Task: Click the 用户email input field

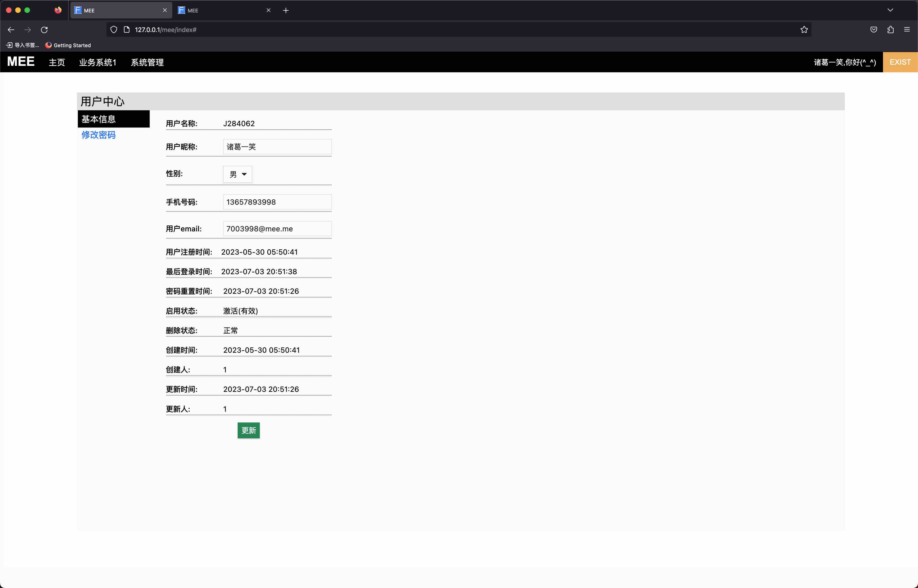Action: (277, 229)
